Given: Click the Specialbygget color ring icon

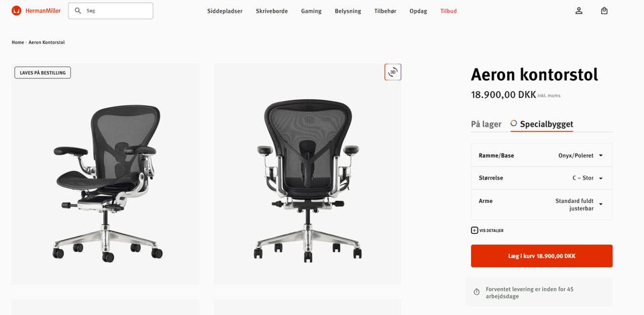Looking at the screenshot, I should 514,123.
